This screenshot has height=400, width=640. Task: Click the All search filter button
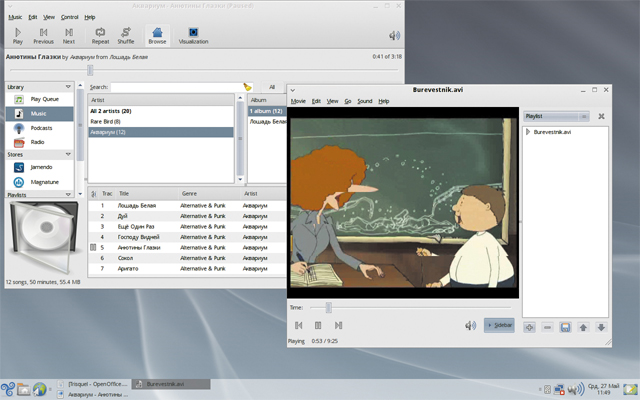[x=272, y=87]
